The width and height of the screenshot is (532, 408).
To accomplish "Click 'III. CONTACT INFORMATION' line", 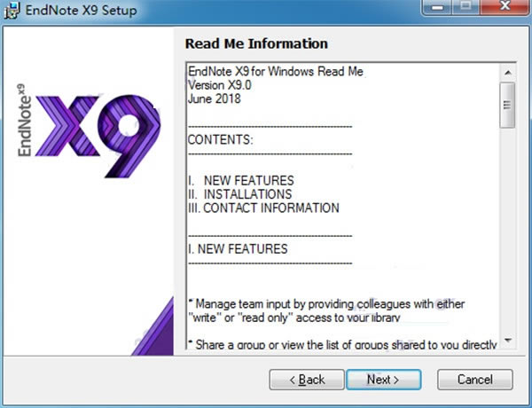I will pyautogui.click(x=263, y=208).
